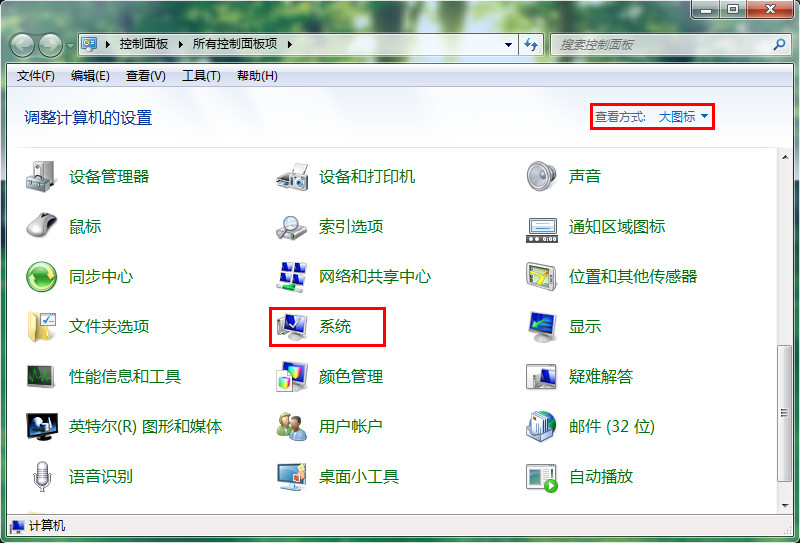Click the refresh button beside address bar
Screen dimensions: 800x543
pos(531,45)
